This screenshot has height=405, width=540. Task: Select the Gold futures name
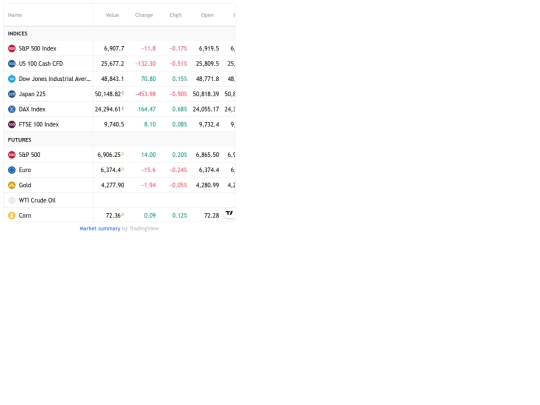coord(25,185)
